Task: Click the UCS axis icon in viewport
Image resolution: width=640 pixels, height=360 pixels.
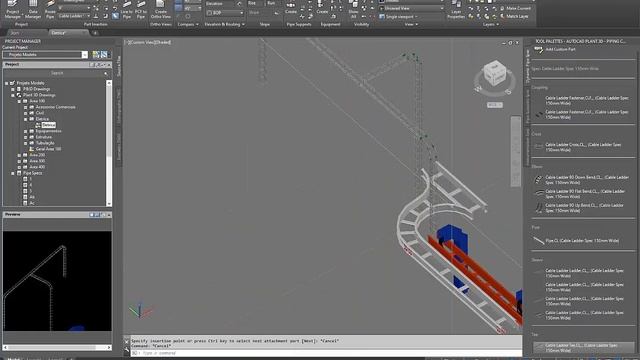Action: [x=140, y=311]
